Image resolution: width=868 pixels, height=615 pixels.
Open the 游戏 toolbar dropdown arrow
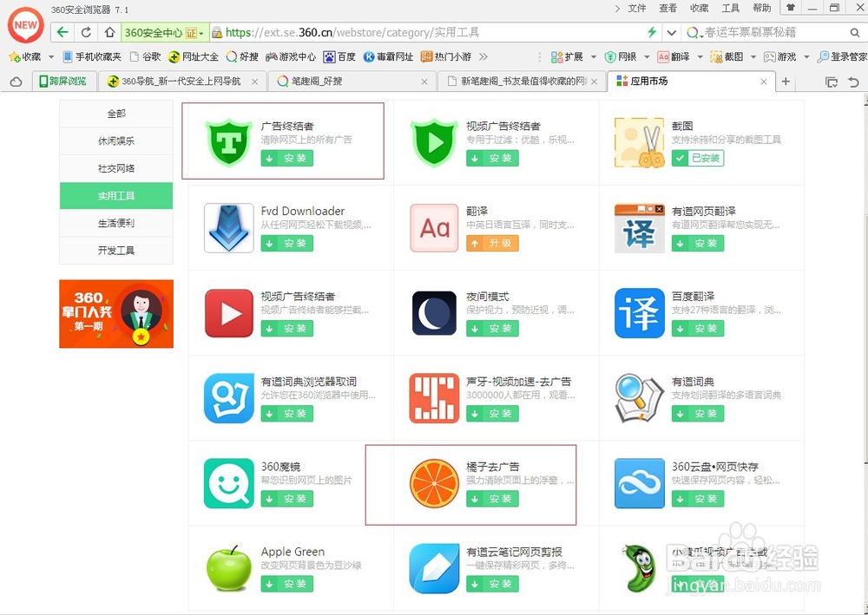pos(806,57)
